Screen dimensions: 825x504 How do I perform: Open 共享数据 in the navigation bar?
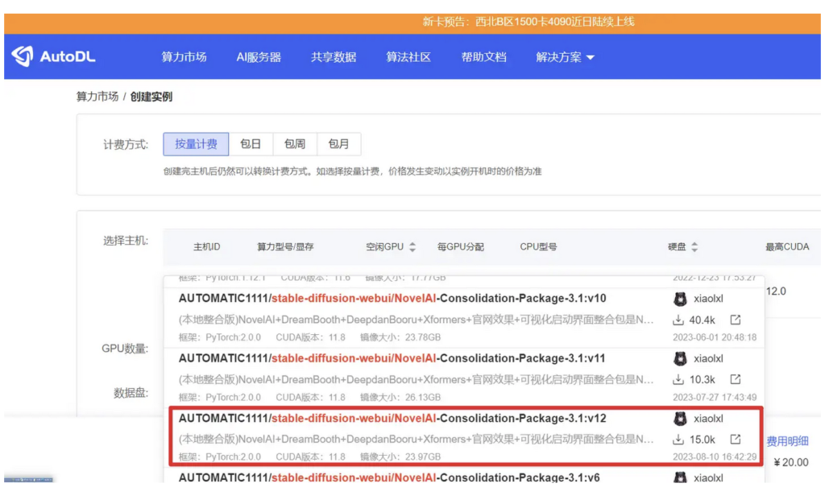(x=334, y=57)
